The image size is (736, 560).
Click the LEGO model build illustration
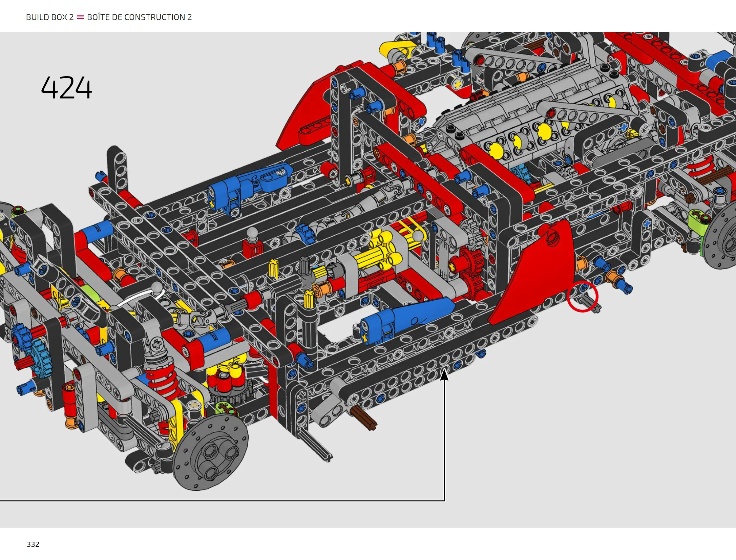click(x=368, y=261)
